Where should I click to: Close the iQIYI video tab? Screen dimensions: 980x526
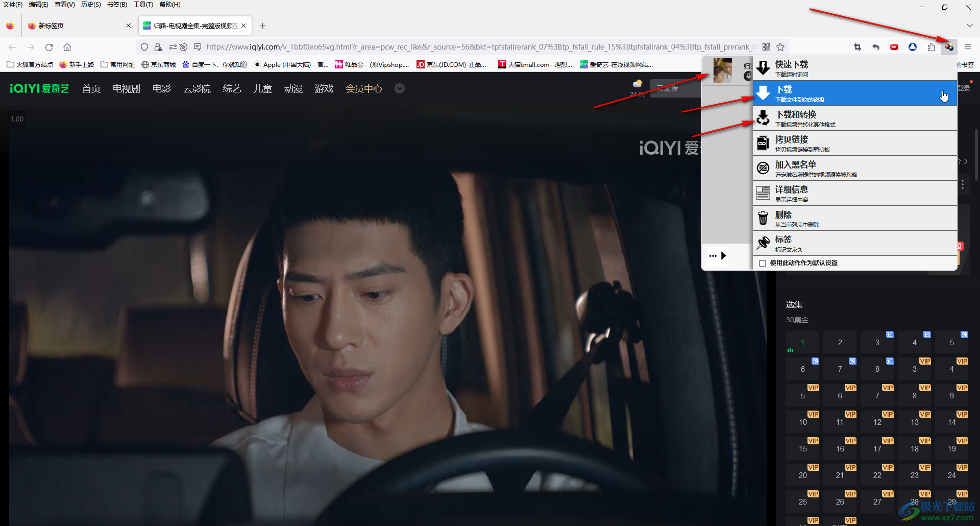tap(243, 26)
